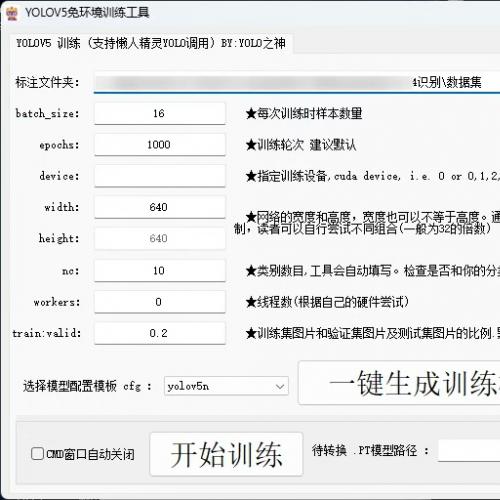This screenshot has width=500, height=500.
Task: Click the nc field showing 10
Action: coord(159,270)
